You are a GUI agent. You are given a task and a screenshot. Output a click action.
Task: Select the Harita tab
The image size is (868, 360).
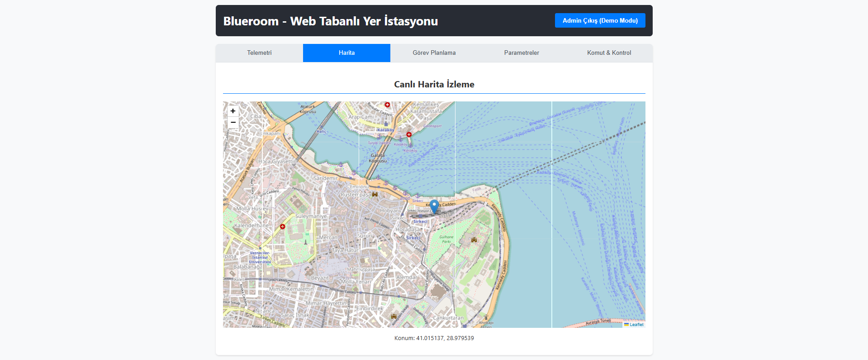346,53
